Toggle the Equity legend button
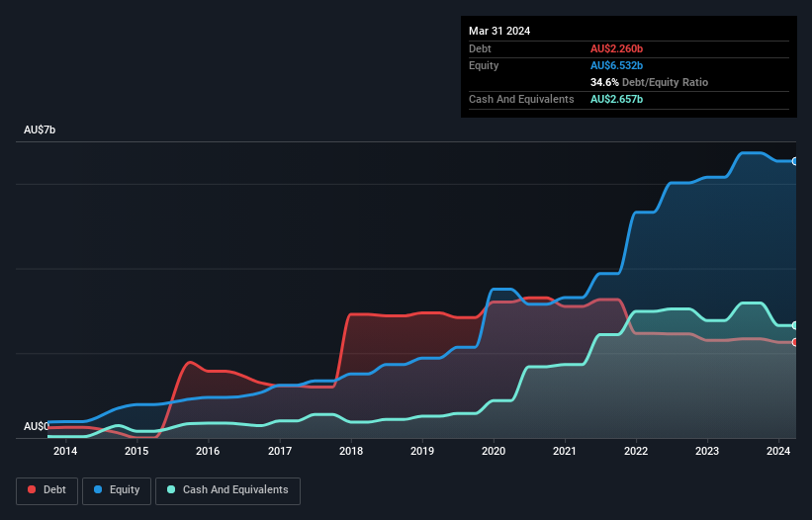 [x=117, y=490]
